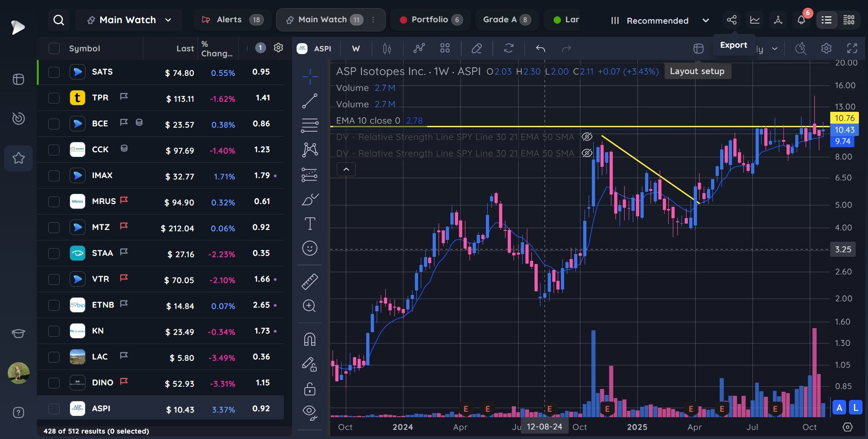Open Main Watch tab options menu
This screenshot has height=439, width=868.
tap(373, 20)
